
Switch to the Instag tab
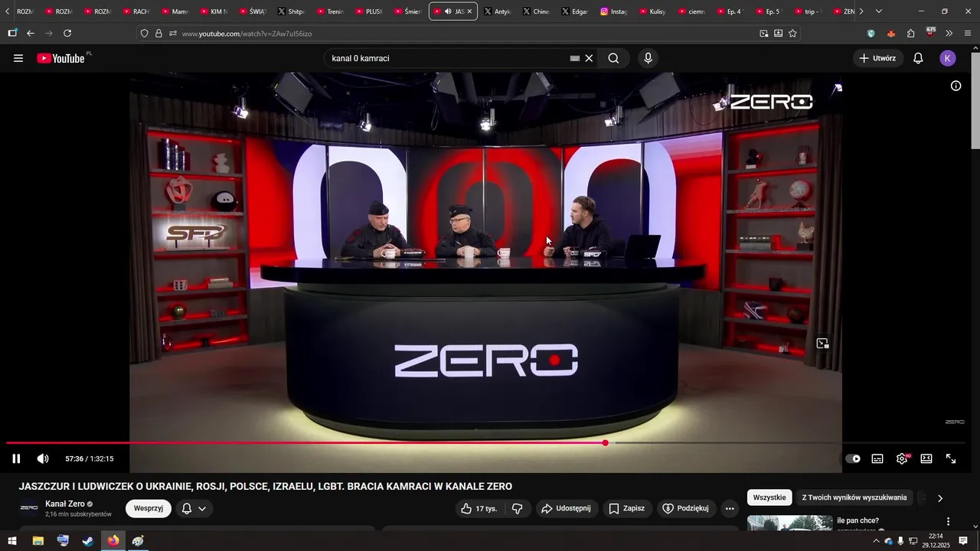tap(613, 11)
